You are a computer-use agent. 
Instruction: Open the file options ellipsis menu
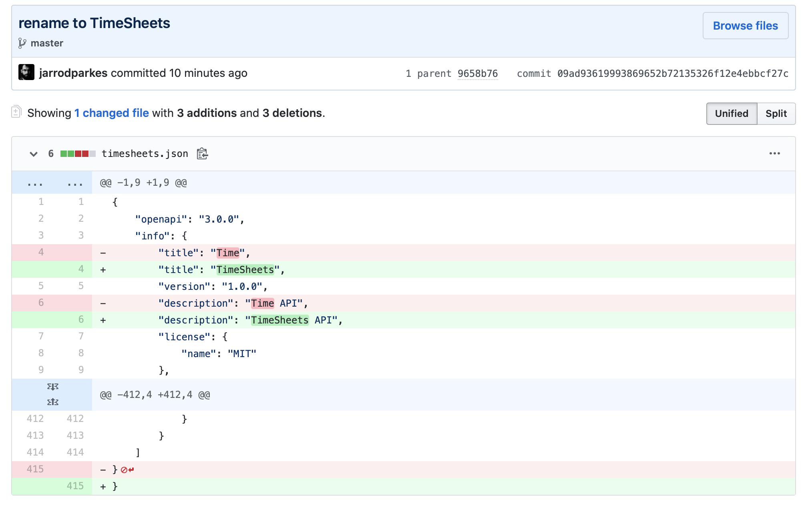click(775, 153)
